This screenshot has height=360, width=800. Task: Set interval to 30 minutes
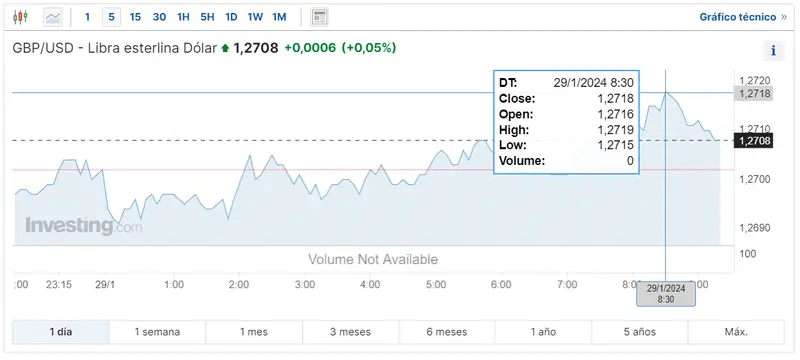[x=159, y=17]
